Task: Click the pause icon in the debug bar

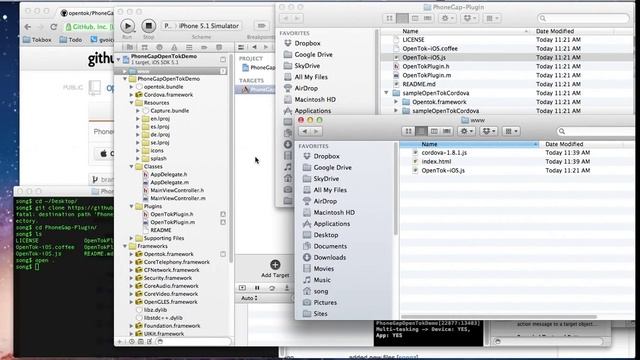Action: click(257, 288)
